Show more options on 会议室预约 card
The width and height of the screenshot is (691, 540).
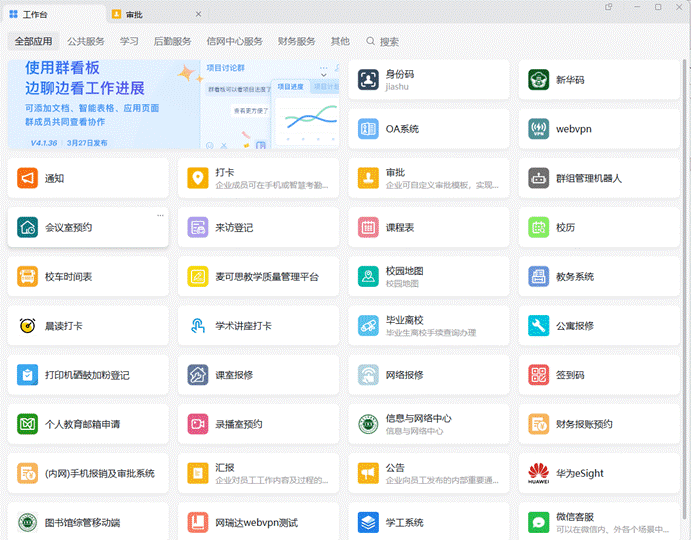coord(160,215)
